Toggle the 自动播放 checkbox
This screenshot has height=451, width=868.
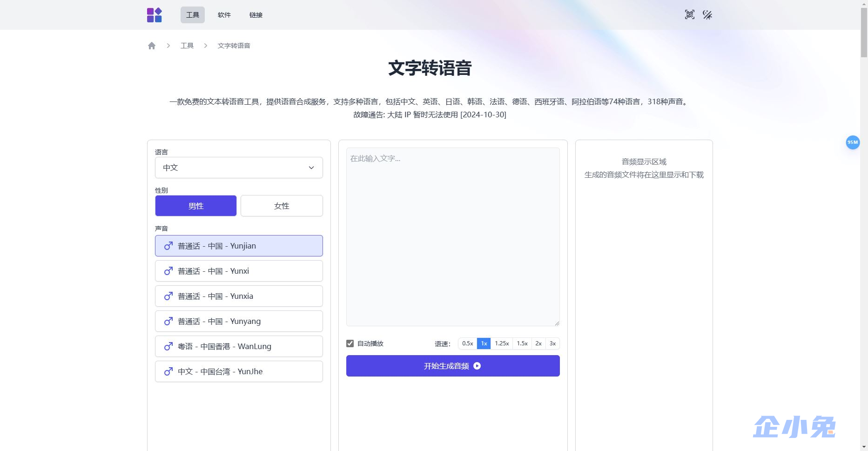coord(350,343)
